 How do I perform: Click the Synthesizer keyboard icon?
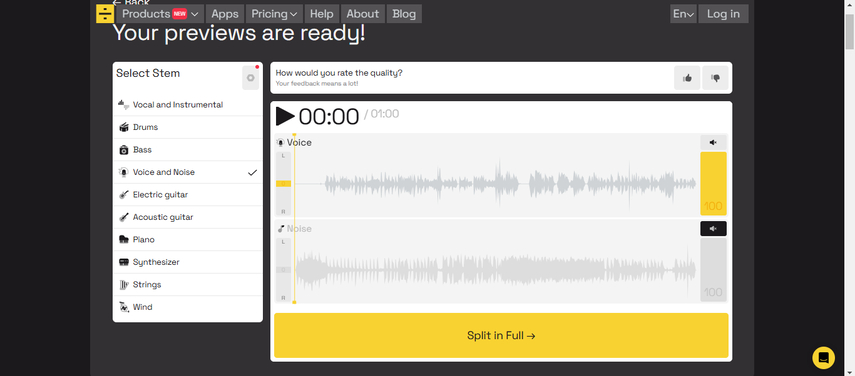[x=124, y=262]
